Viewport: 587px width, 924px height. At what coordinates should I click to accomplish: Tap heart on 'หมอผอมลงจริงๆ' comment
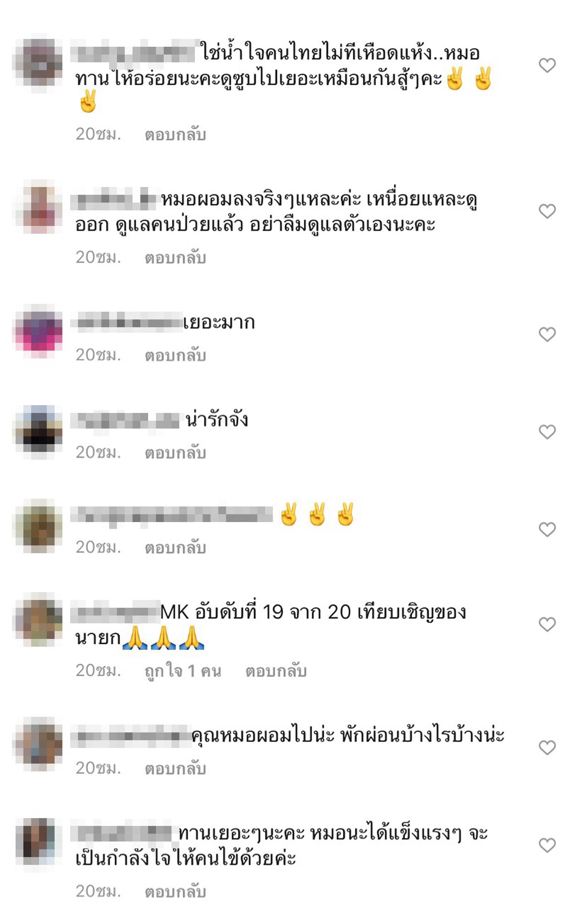click(x=547, y=211)
